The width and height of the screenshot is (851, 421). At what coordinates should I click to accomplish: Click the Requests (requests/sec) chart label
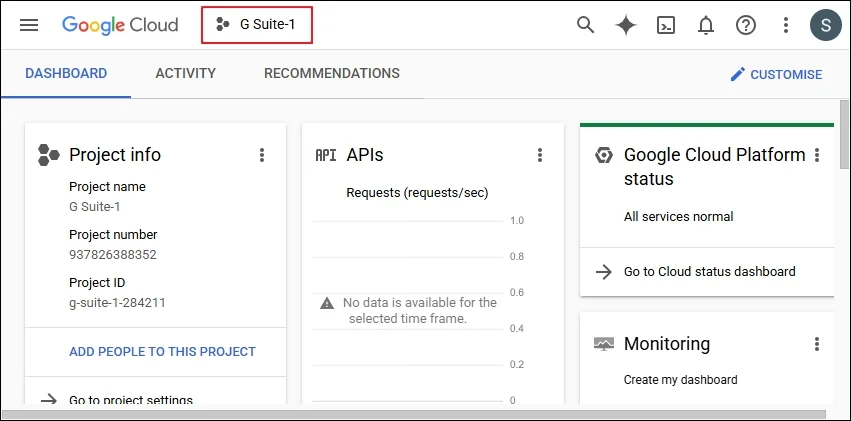417,193
